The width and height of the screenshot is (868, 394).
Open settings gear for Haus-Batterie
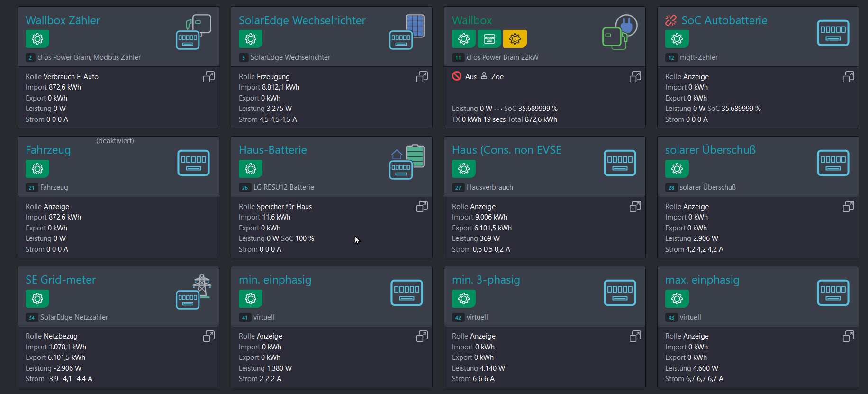coord(251,169)
